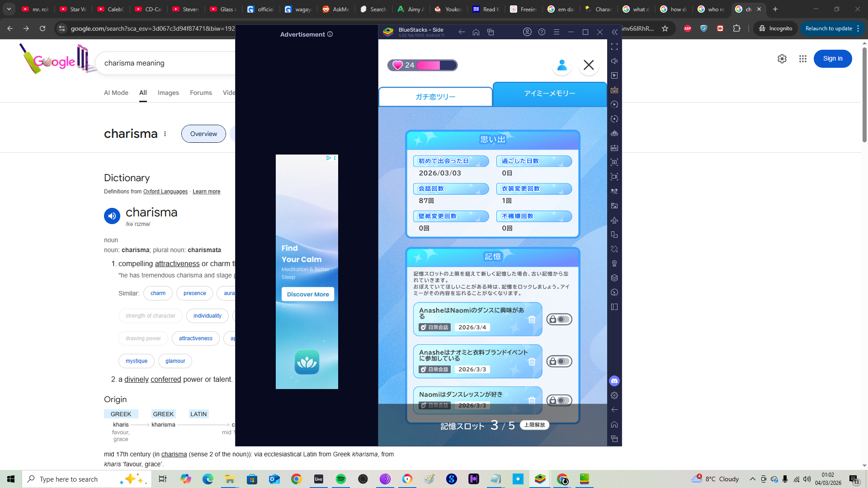Toggle lock on first memory entry

(x=559, y=319)
